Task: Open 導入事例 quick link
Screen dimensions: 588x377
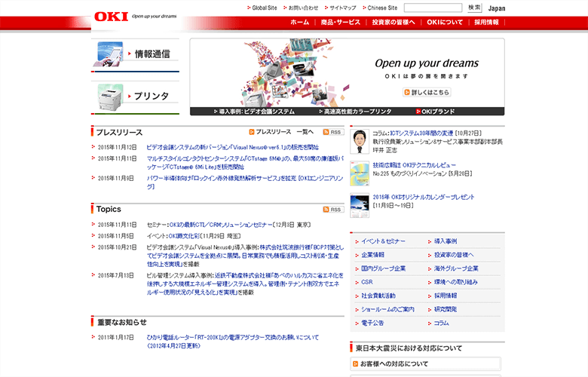Action: (446, 241)
